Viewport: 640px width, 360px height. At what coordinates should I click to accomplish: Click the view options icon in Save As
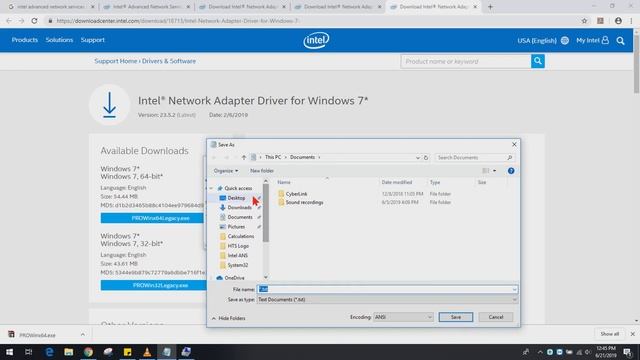coord(486,171)
